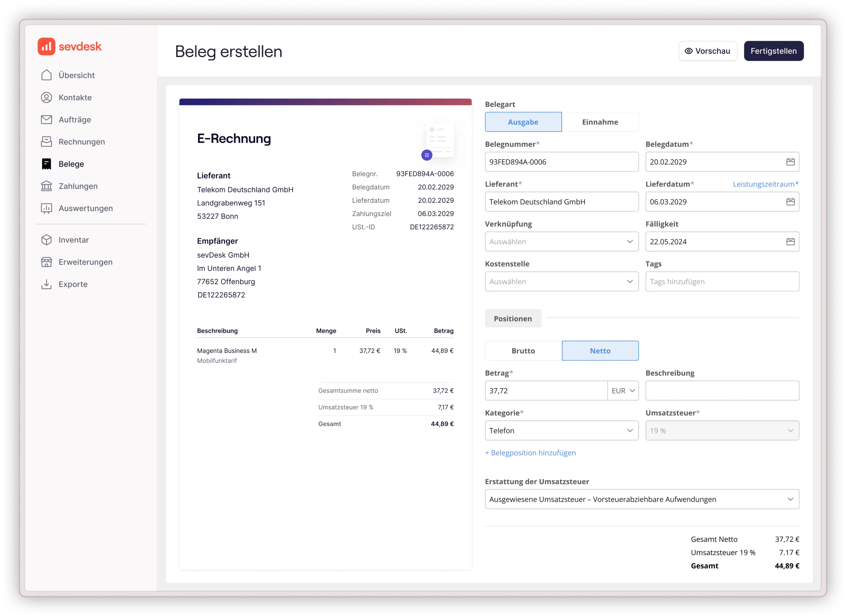This screenshot has height=616, width=846.
Task: Open the EUR currency selector
Action: (622, 390)
